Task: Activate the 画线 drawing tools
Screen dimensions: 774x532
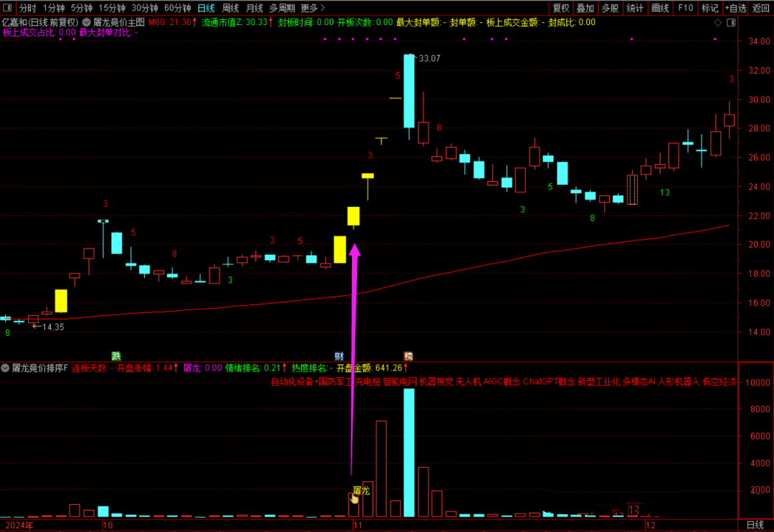Action: pos(660,8)
